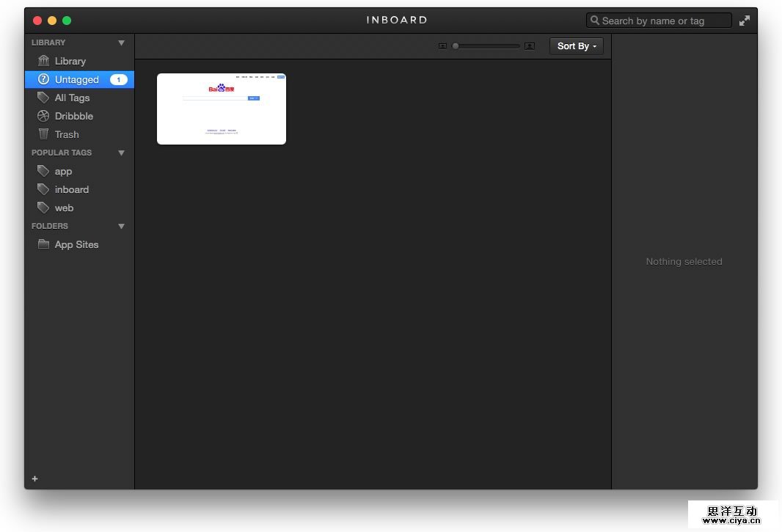Open All Tags in sidebar
The width and height of the screenshot is (782, 532).
[x=79, y=98]
